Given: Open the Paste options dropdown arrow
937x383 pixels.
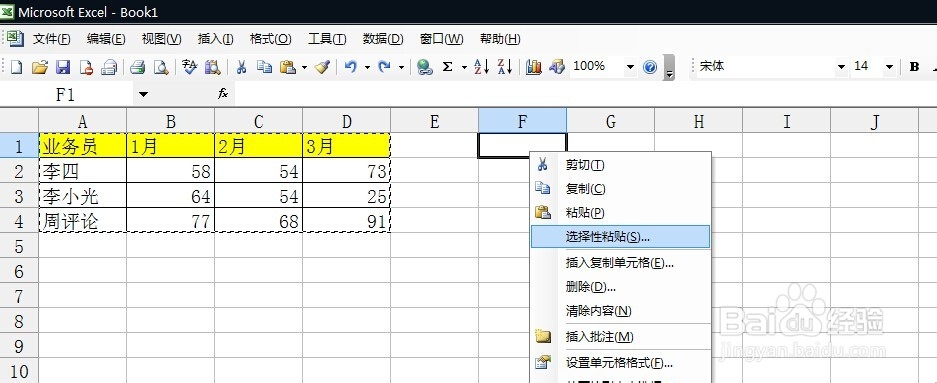Looking at the screenshot, I should [x=304, y=68].
